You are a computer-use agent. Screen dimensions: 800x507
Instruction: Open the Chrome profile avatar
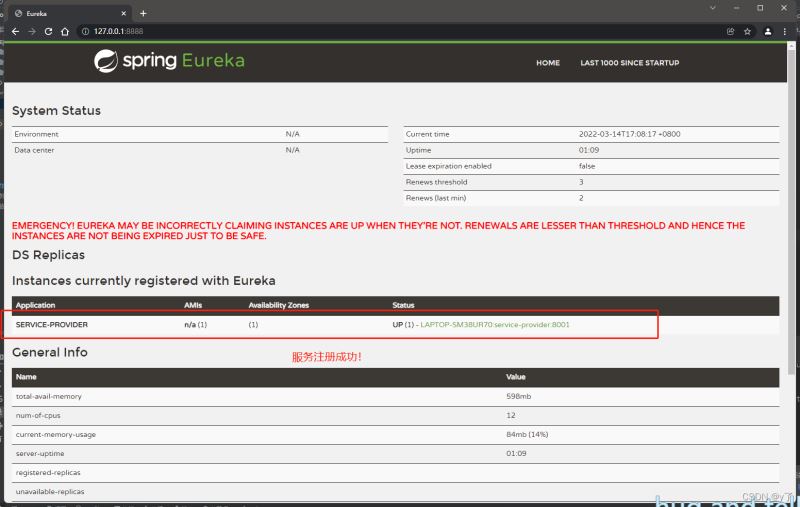tap(768, 31)
